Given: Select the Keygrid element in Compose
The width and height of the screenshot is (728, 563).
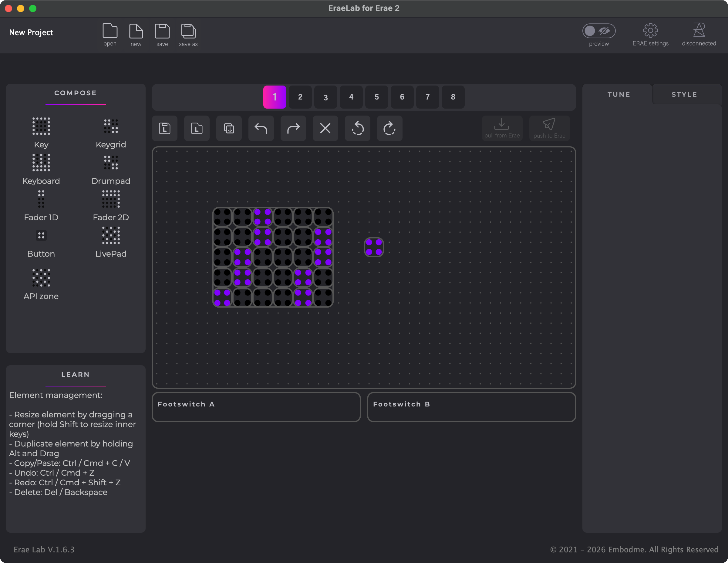Looking at the screenshot, I should 111,127.
